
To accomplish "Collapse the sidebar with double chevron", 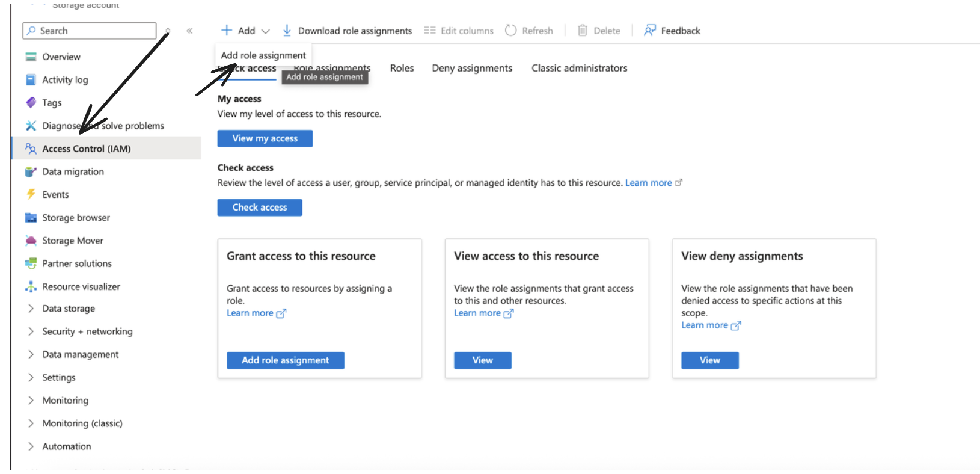I will pyautogui.click(x=189, y=31).
